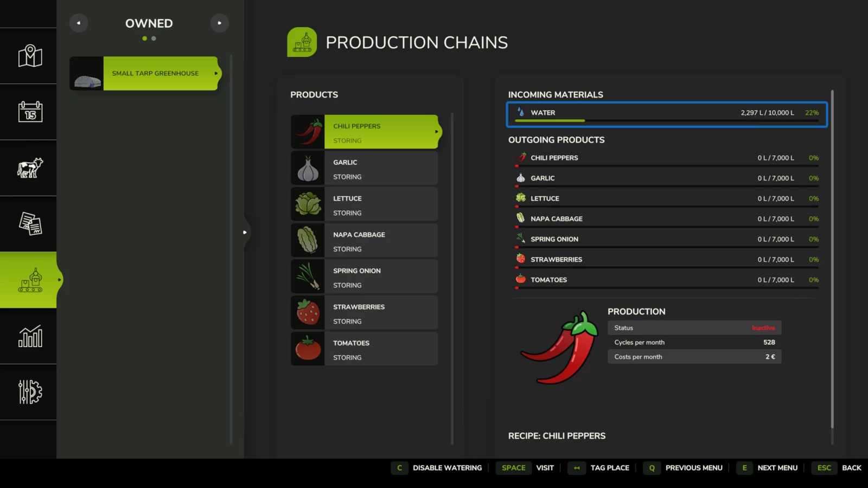The image size is (868, 488).
Task: Go to next Owned page arrow
Action: [219, 23]
